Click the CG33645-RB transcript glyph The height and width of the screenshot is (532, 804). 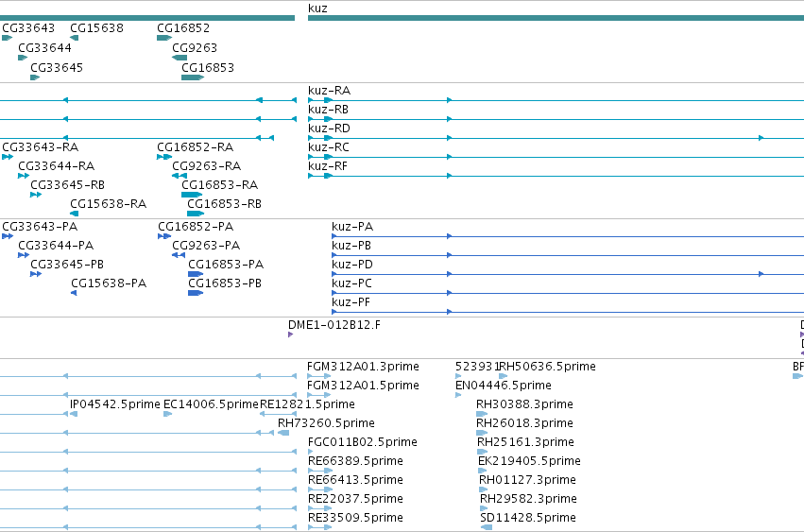point(36,195)
